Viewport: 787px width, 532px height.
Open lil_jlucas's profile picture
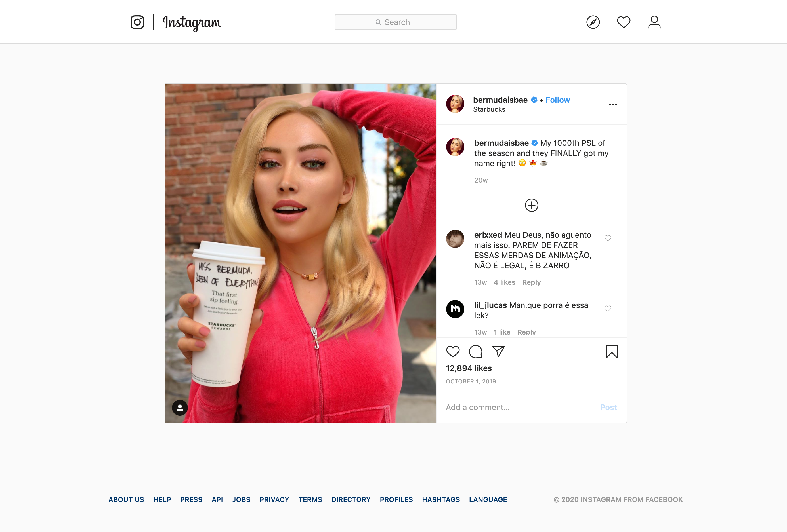click(x=455, y=309)
